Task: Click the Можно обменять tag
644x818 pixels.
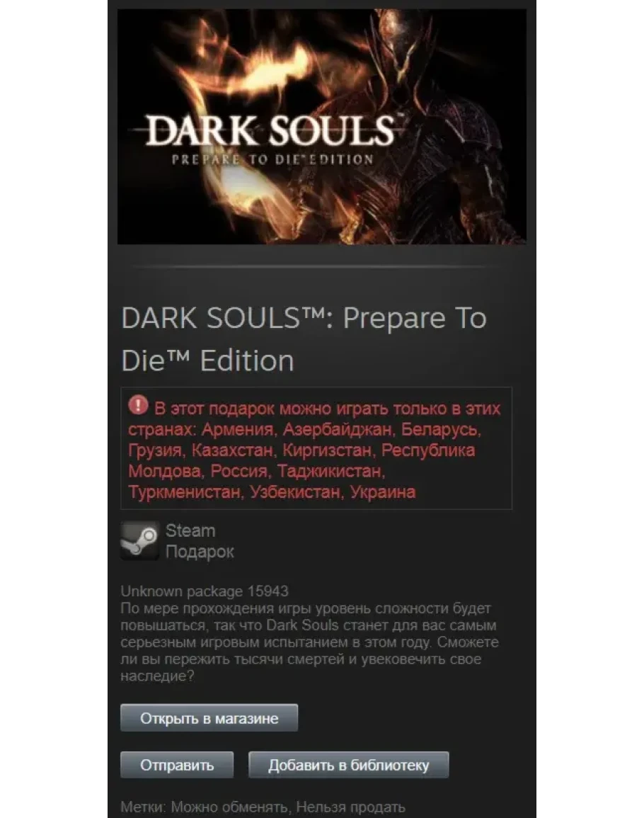Action: [x=229, y=807]
